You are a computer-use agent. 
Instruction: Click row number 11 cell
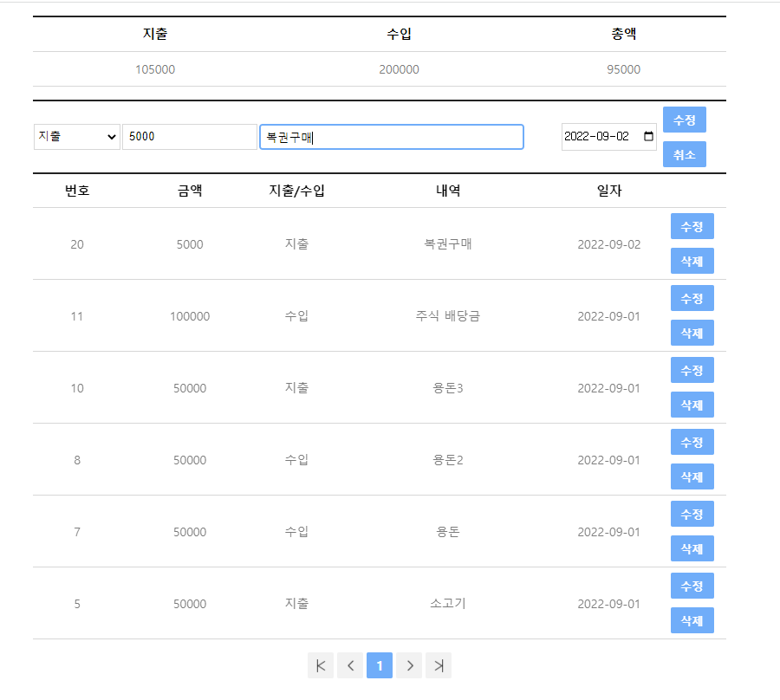coord(77,316)
